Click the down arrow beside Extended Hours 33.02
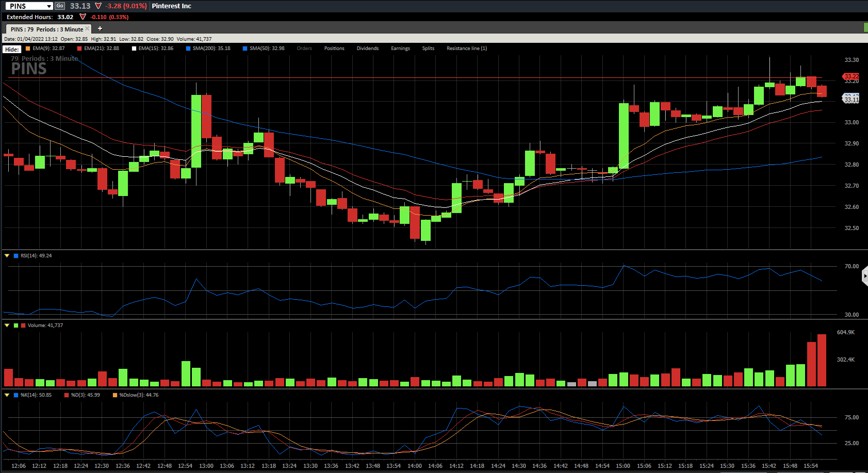Viewport: 868px width, 473px height. 83,17
